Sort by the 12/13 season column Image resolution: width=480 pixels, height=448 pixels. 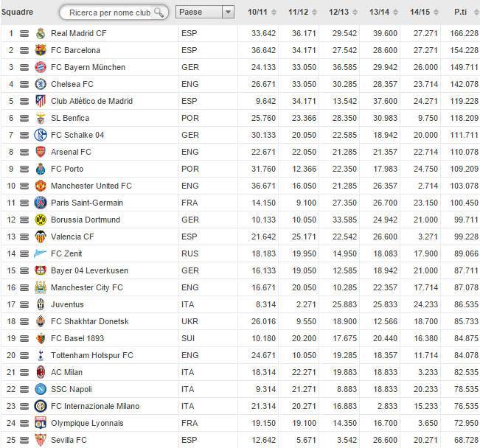343,13
